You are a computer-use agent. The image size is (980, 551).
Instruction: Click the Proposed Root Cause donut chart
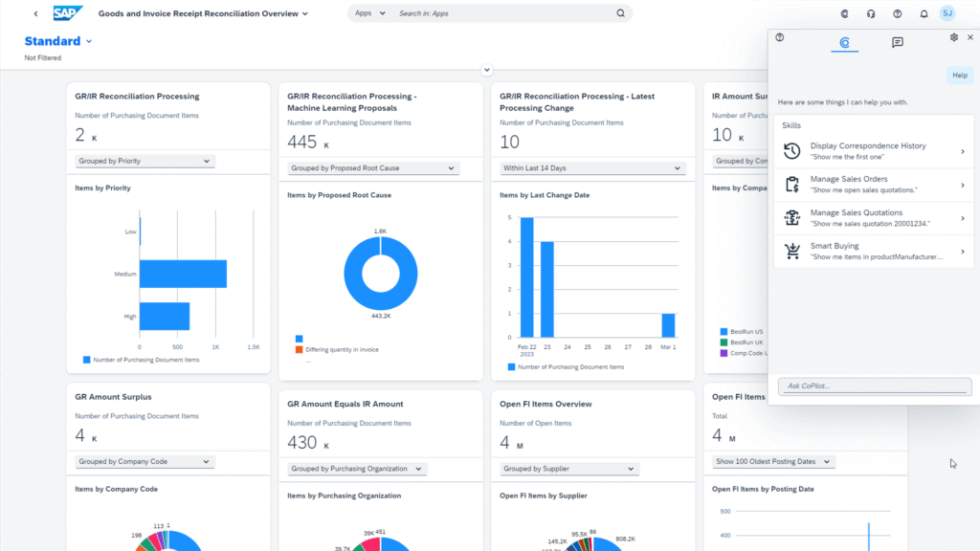pos(381,274)
